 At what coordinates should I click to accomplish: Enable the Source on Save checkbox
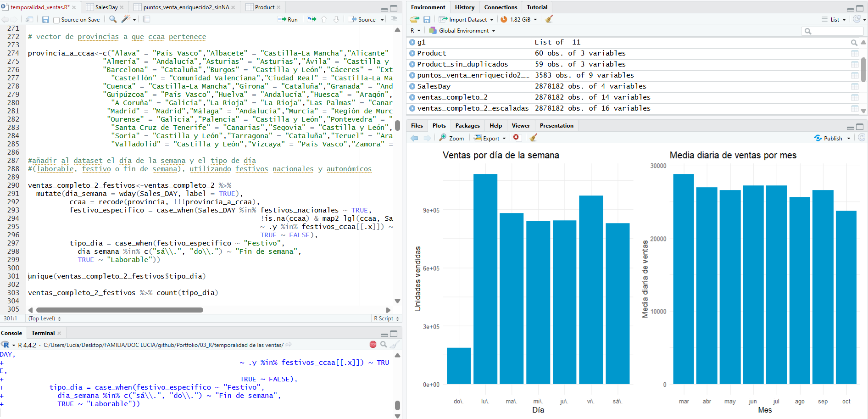pos(56,20)
